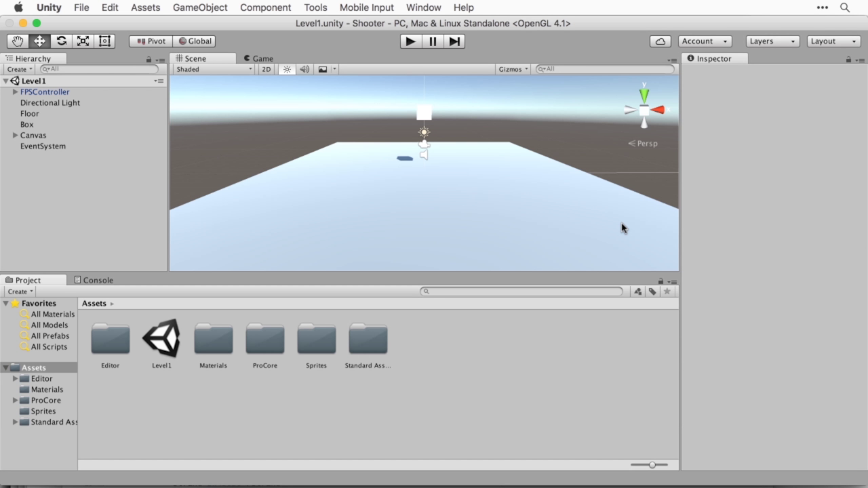The height and width of the screenshot is (488, 868).
Task: Select EventSystem in Hierarchy
Action: [x=43, y=146]
